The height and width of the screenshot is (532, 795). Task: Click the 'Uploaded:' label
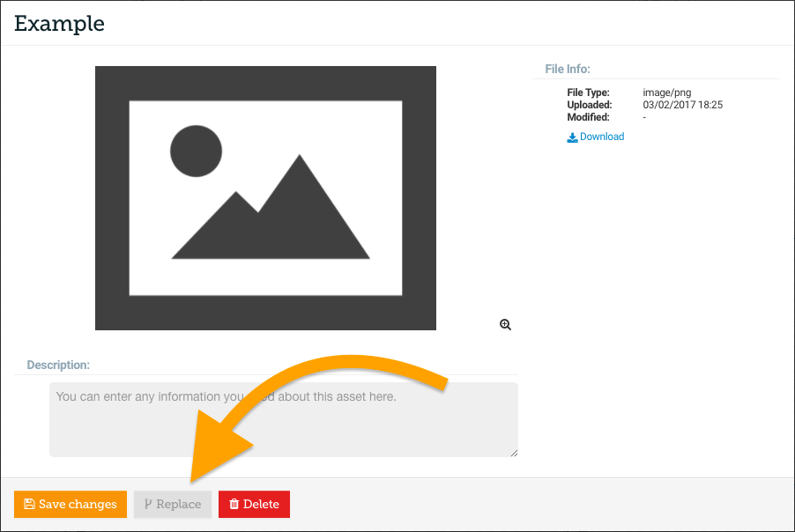(590, 105)
